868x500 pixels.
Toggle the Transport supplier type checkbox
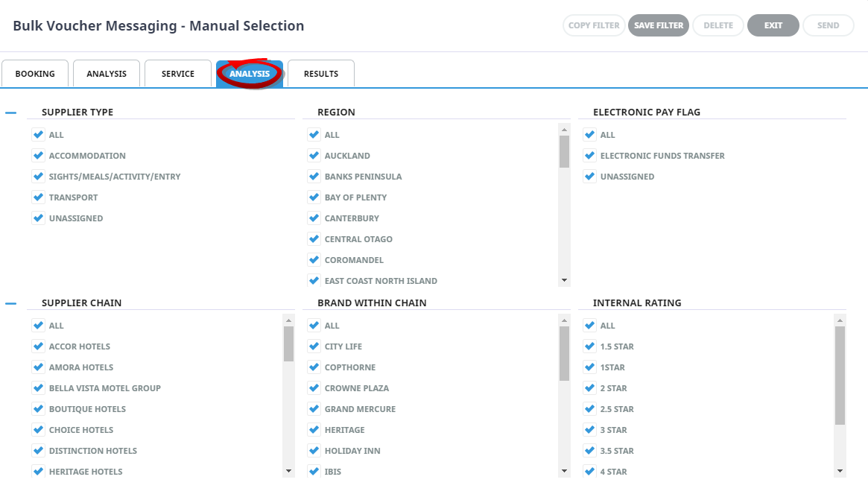click(38, 197)
